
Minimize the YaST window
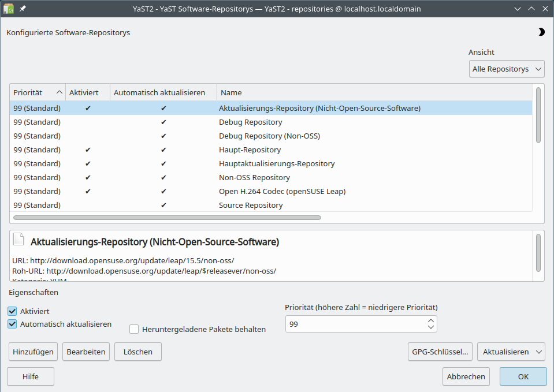coord(518,9)
